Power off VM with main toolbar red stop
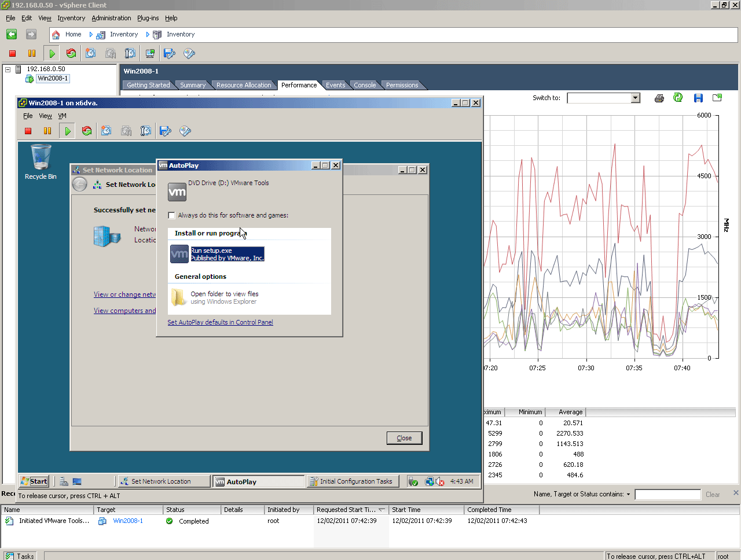This screenshot has height=560, width=741. point(12,53)
